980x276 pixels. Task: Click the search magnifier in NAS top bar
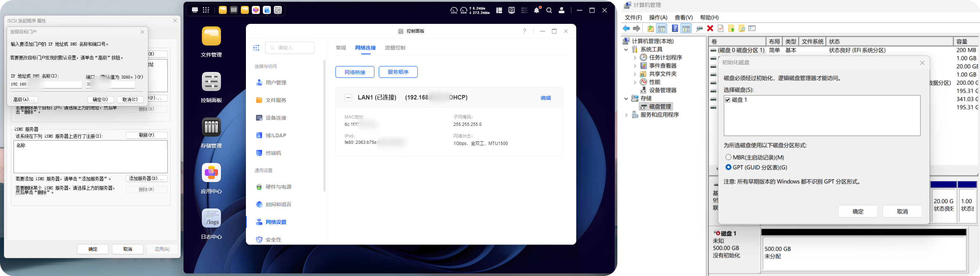pos(549,11)
